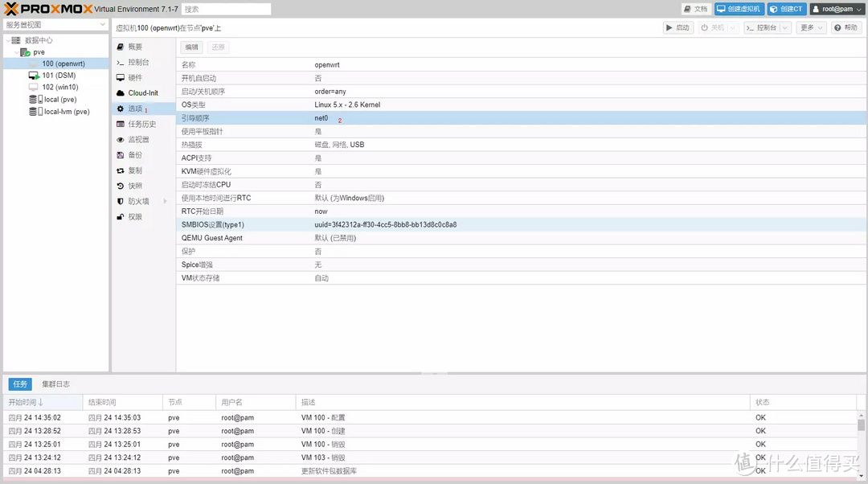The image size is (868, 484).
Task: Click the 搜索 search field
Action: point(225,9)
